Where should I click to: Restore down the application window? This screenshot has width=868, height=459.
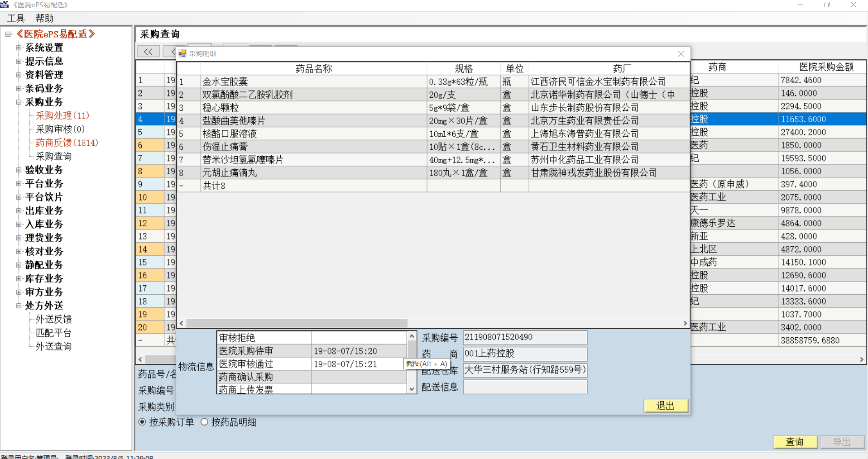point(827,5)
